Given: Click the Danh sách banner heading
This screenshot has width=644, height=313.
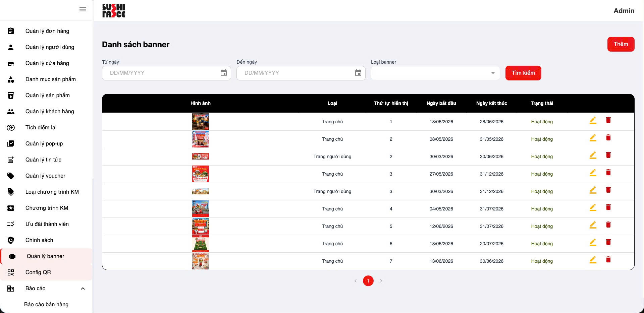Looking at the screenshot, I should (x=136, y=45).
